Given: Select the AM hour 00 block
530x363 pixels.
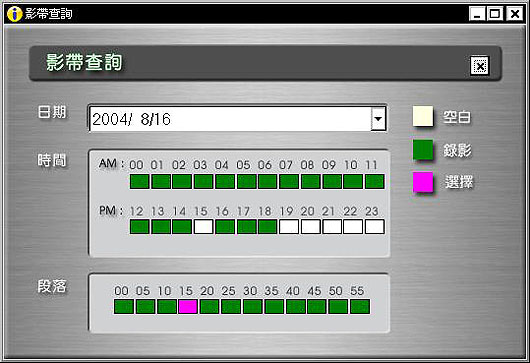Looking at the screenshot, I should tap(139, 182).
